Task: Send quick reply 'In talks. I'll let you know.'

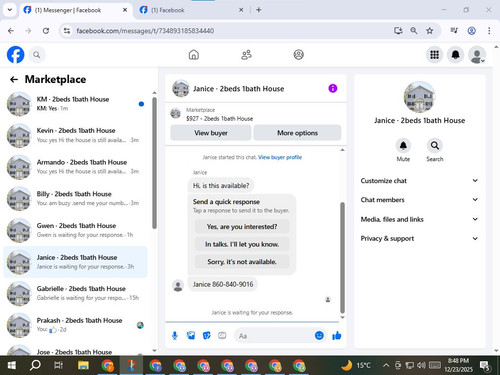Action: [242, 244]
